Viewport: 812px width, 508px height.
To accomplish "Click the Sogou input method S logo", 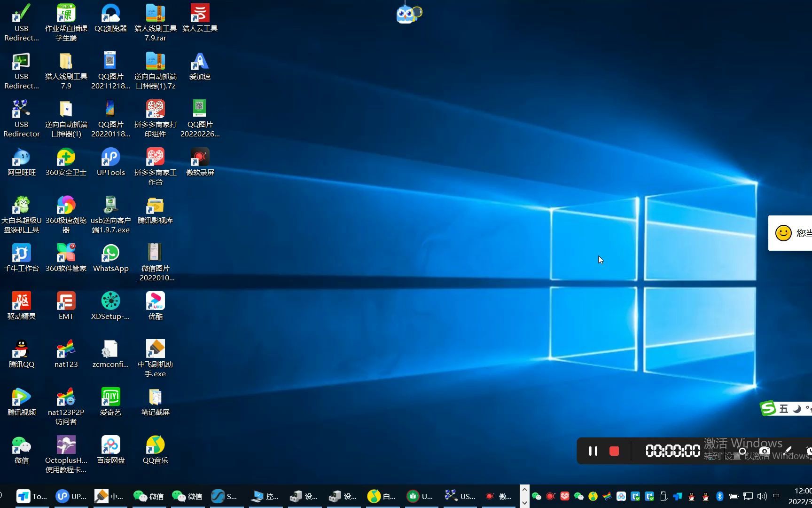I will coord(768,408).
